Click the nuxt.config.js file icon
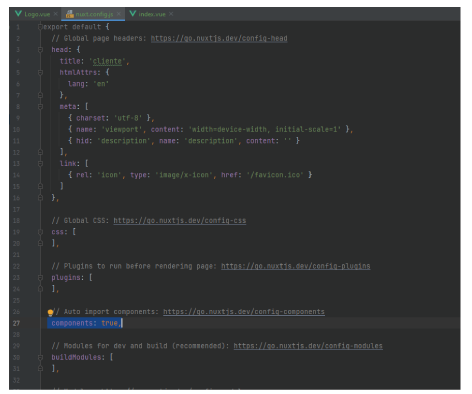Screen dimensions: 472x394 [x=69, y=14]
